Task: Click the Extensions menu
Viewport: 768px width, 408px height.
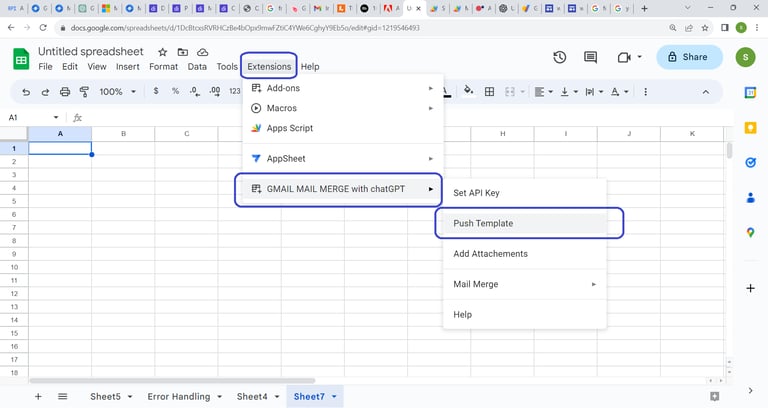Action: coord(269,67)
